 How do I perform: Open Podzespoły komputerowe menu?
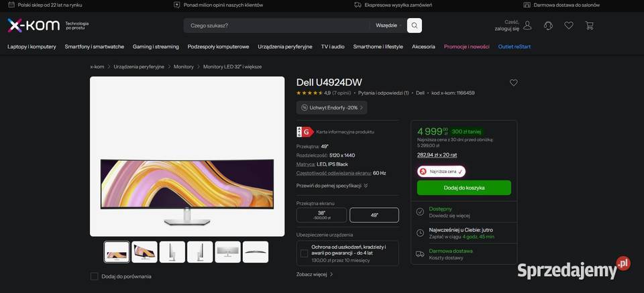point(218,47)
